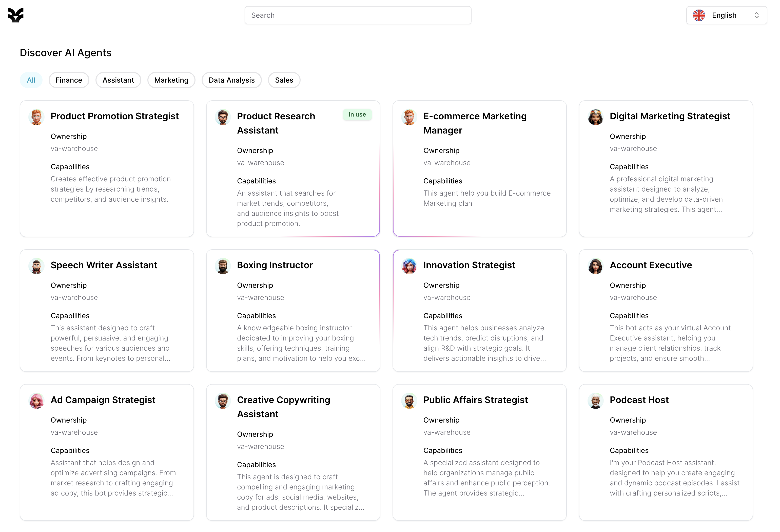Switch from All to the Marketing filter
This screenshot has width=780, height=532.
coord(171,80)
